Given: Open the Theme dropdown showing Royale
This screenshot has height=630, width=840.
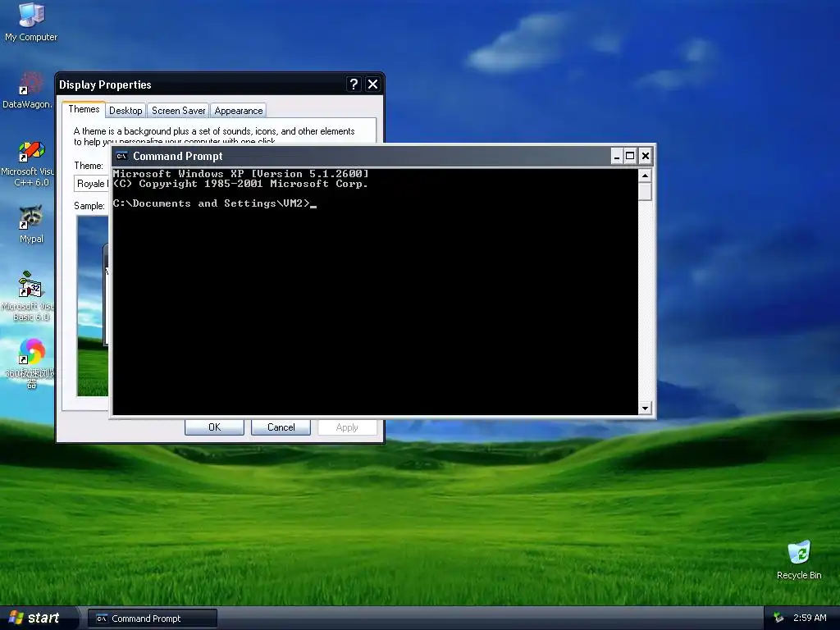Looking at the screenshot, I should (92, 184).
